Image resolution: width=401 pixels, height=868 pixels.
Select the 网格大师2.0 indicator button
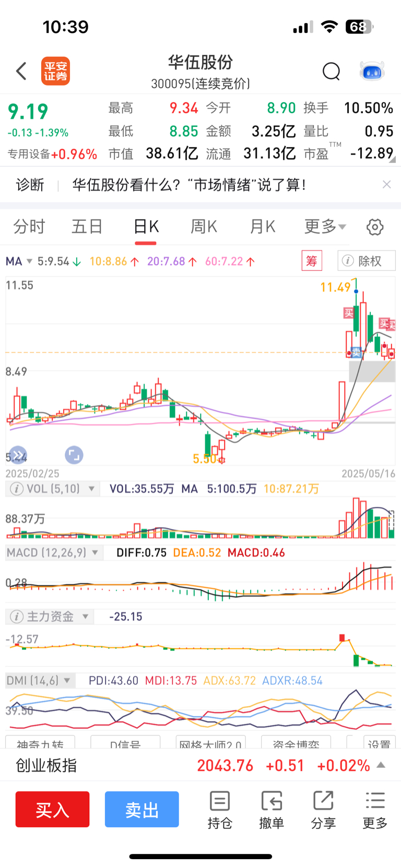(210, 743)
